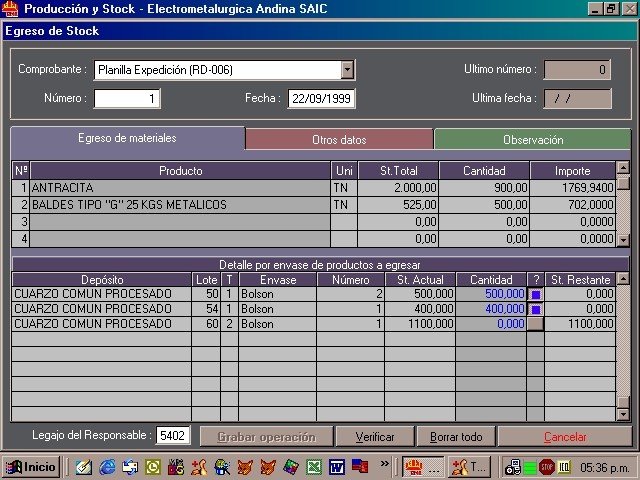
Task: Click the St. Actual cell 400,000
Action: 420,309
